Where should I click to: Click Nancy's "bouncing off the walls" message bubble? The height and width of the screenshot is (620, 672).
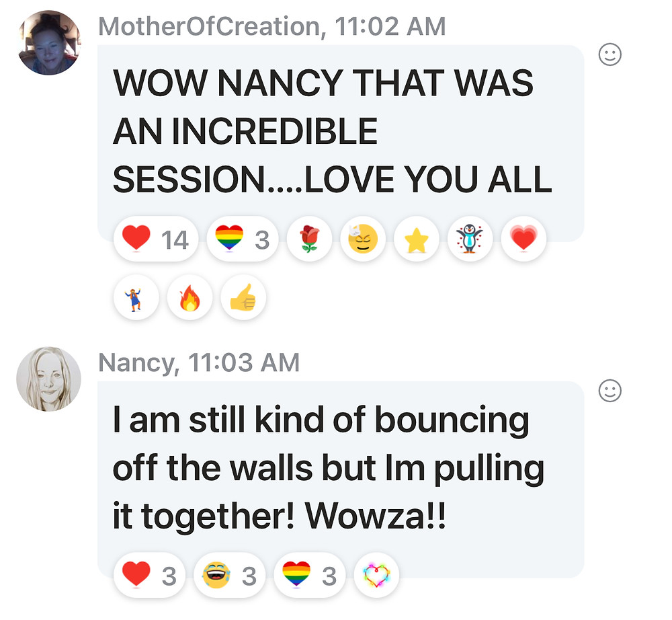point(341,479)
